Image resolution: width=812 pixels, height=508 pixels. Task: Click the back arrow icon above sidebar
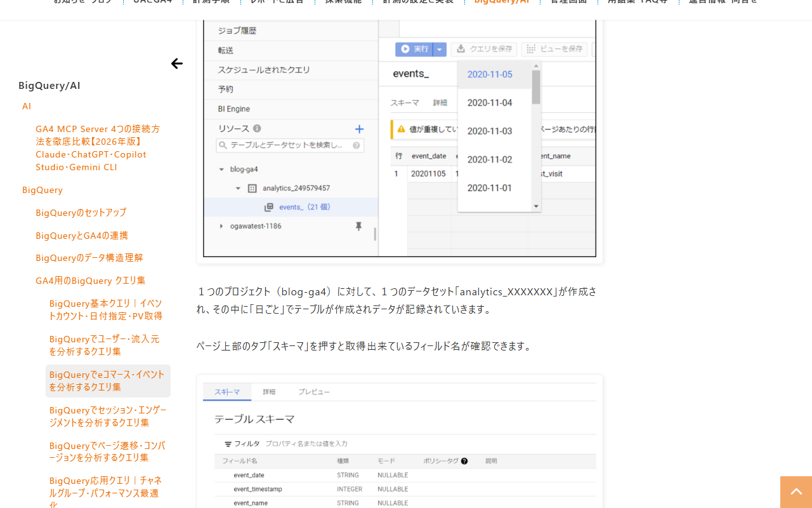coord(177,63)
